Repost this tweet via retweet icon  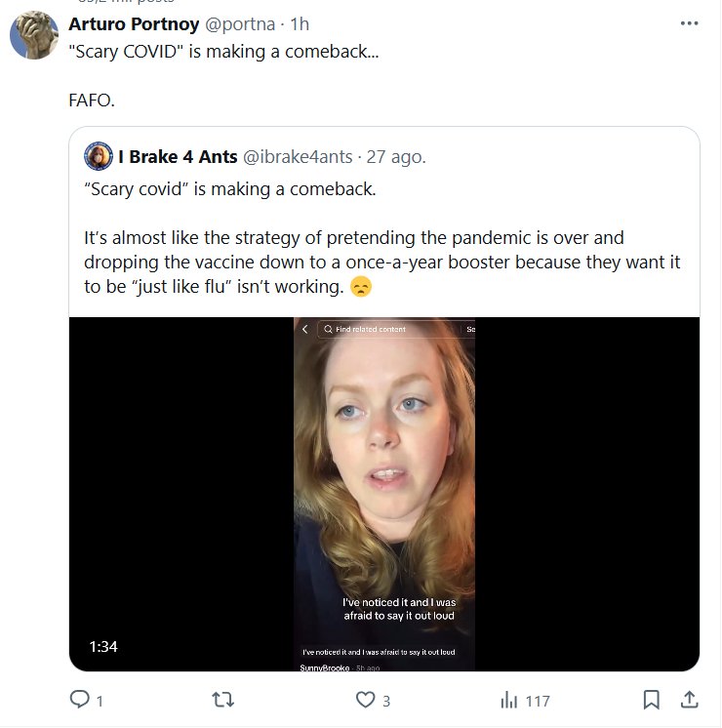(x=222, y=700)
